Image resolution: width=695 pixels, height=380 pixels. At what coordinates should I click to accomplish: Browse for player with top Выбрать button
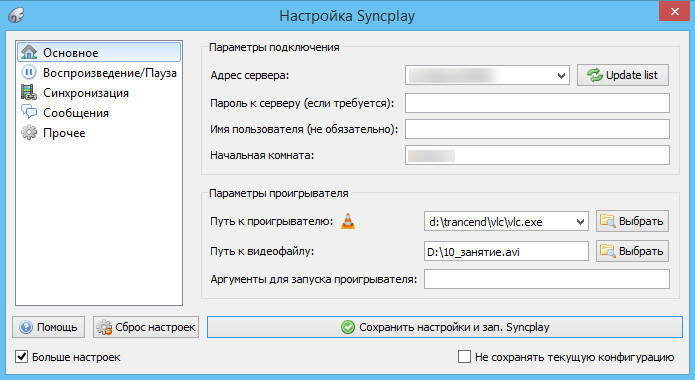point(632,221)
